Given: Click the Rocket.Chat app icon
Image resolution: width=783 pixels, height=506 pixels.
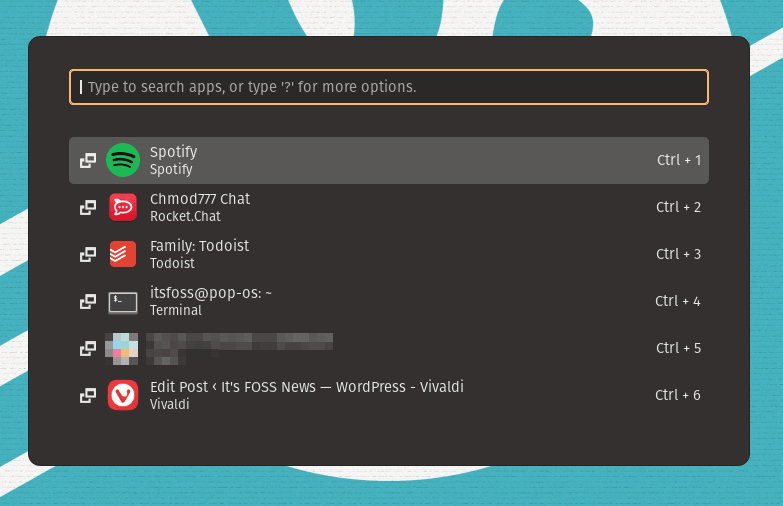Looking at the screenshot, I should pyautogui.click(x=123, y=207).
